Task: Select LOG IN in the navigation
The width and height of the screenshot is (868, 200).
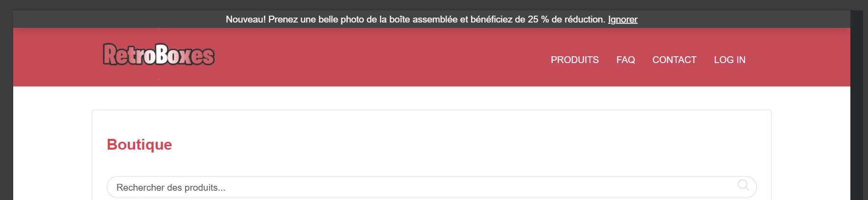Action: pyautogui.click(x=729, y=60)
